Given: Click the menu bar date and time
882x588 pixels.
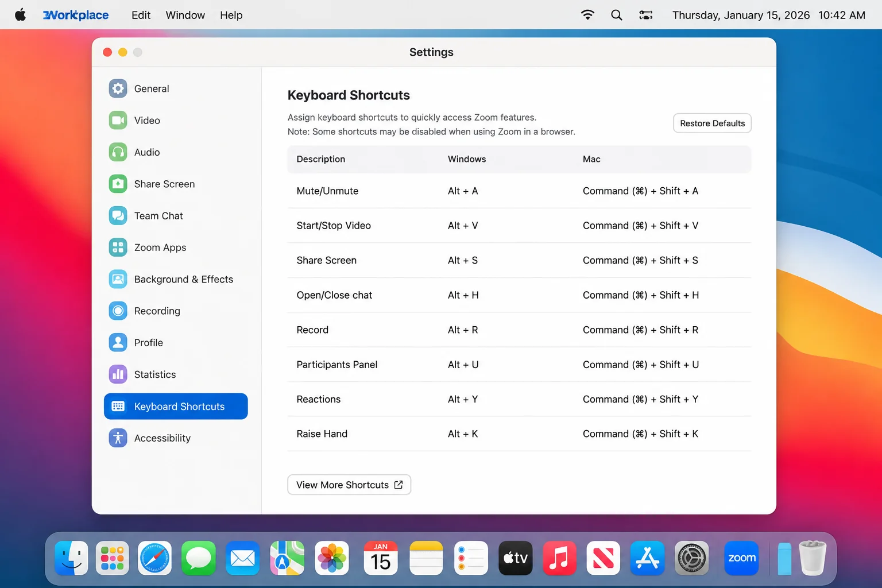Looking at the screenshot, I should pos(768,15).
